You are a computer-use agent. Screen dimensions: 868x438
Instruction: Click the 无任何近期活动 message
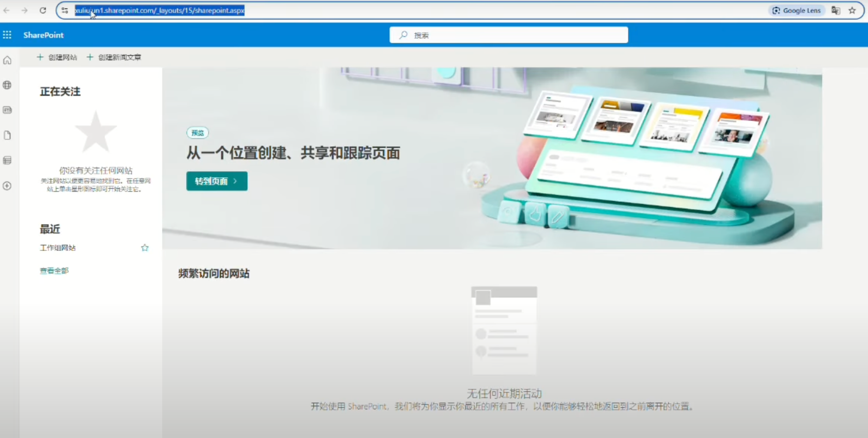pos(504,394)
